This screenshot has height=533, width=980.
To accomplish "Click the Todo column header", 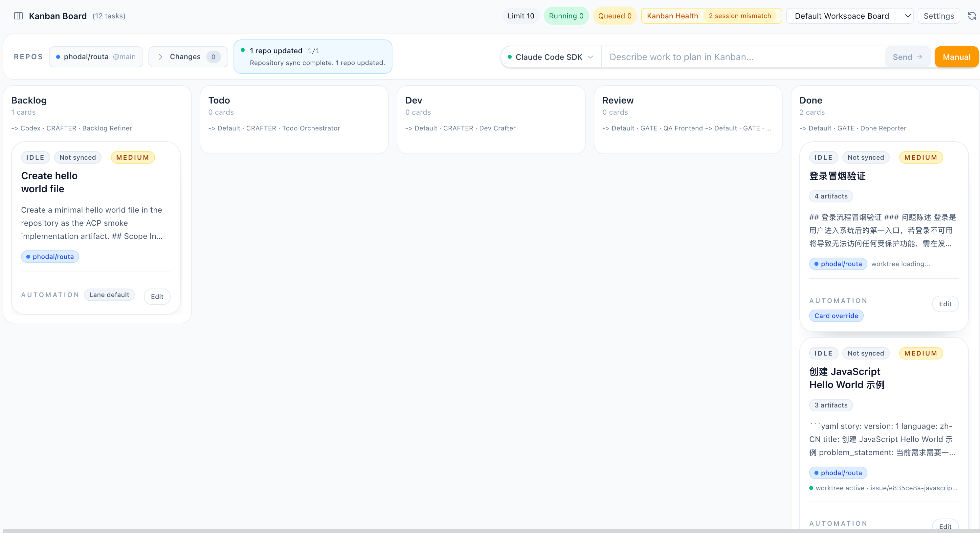I will click(219, 100).
